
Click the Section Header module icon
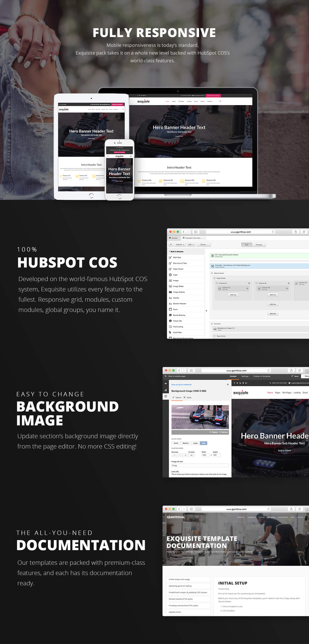coord(170,304)
